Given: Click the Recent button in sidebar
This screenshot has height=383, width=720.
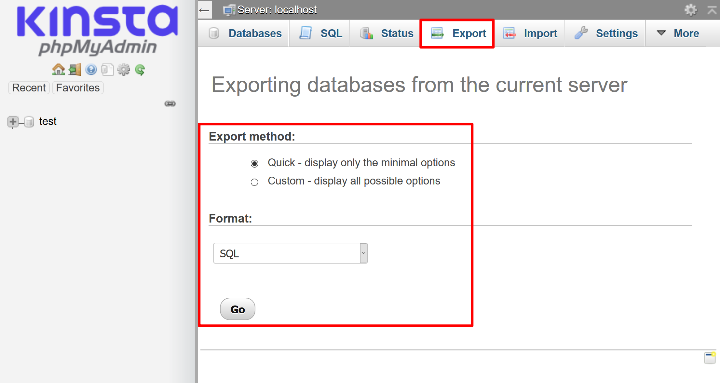Looking at the screenshot, I should tap(29, 88).
